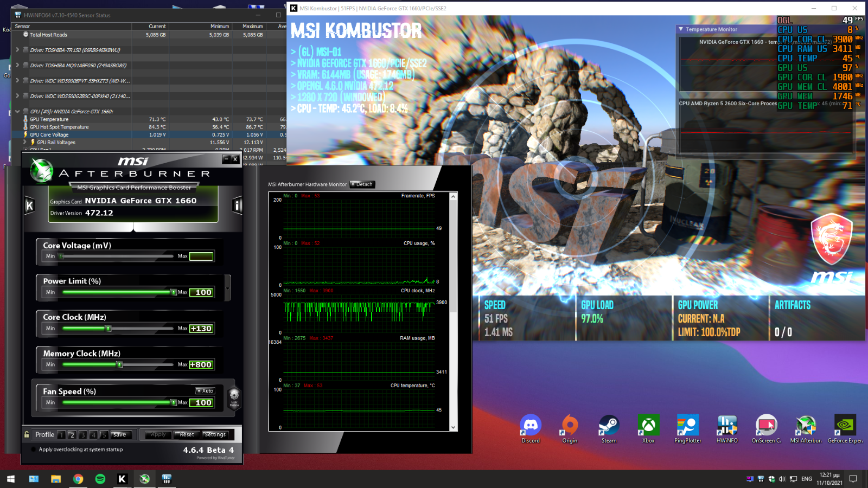Switch to HWiNFO taskbar button

click(x=167, y=479)
